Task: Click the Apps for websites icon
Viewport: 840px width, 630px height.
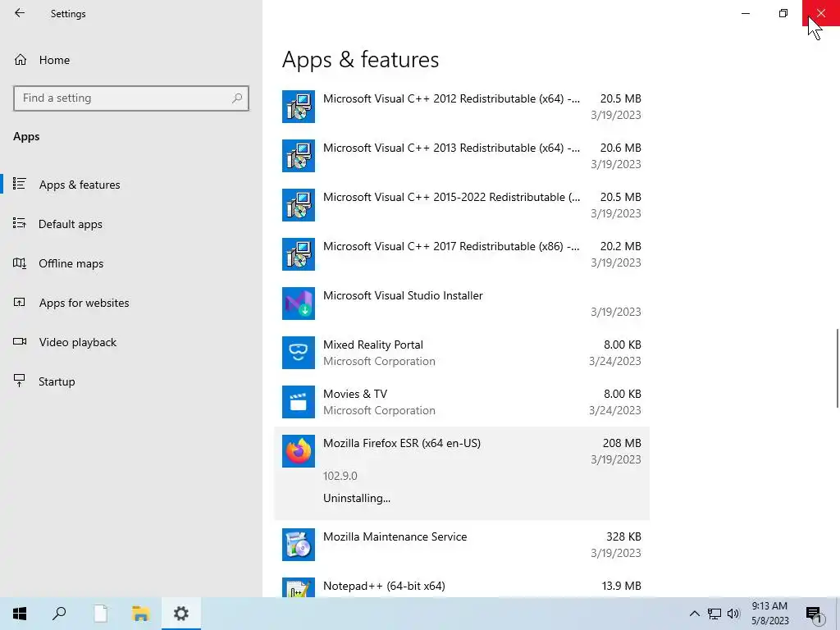Action: pyautogui.click(x=20, y=302)
